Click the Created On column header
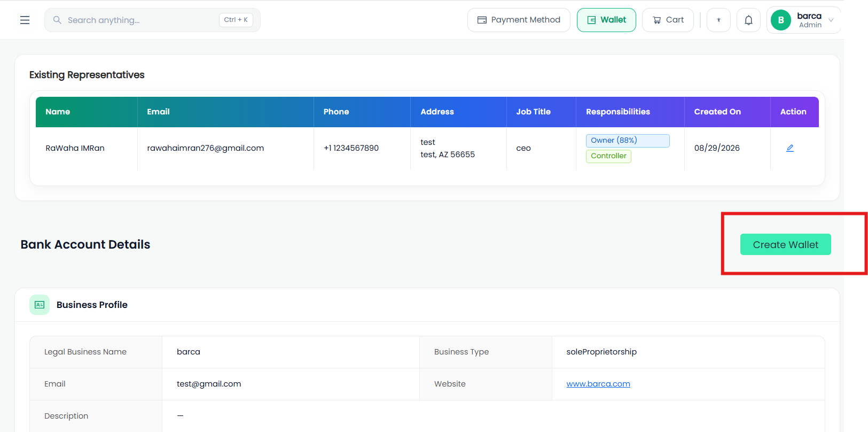Viewport: 868px width, 432px height. 728,112
